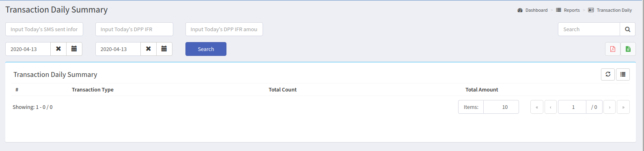The width and height of the screenshot is (644, 151).
Task: Go to the previous page
Action: click(551, 107)
